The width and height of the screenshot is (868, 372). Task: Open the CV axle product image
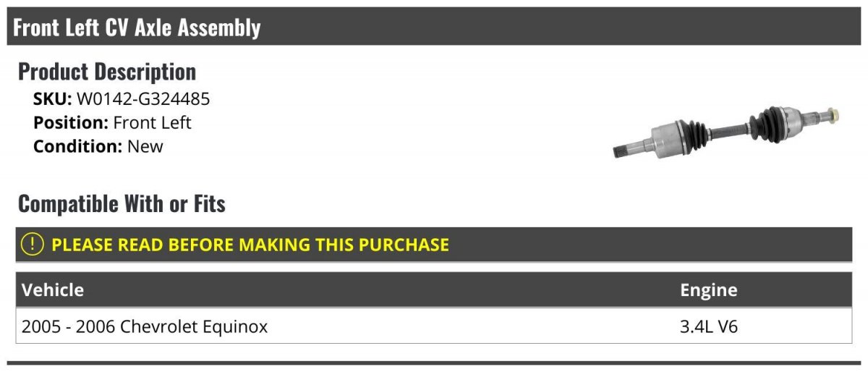[x=726, y=131]
